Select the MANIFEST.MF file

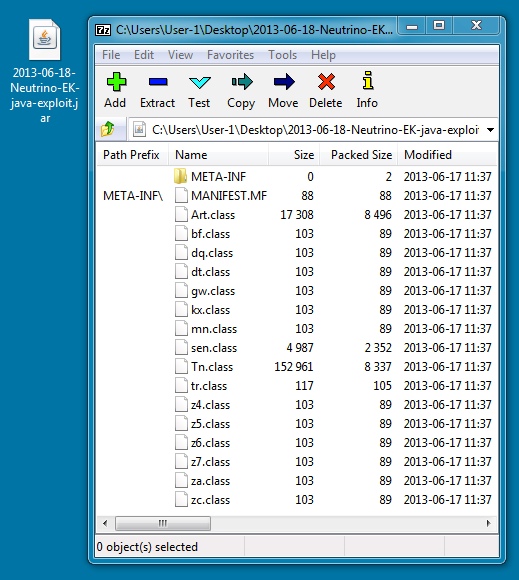(x=229, y=195)
